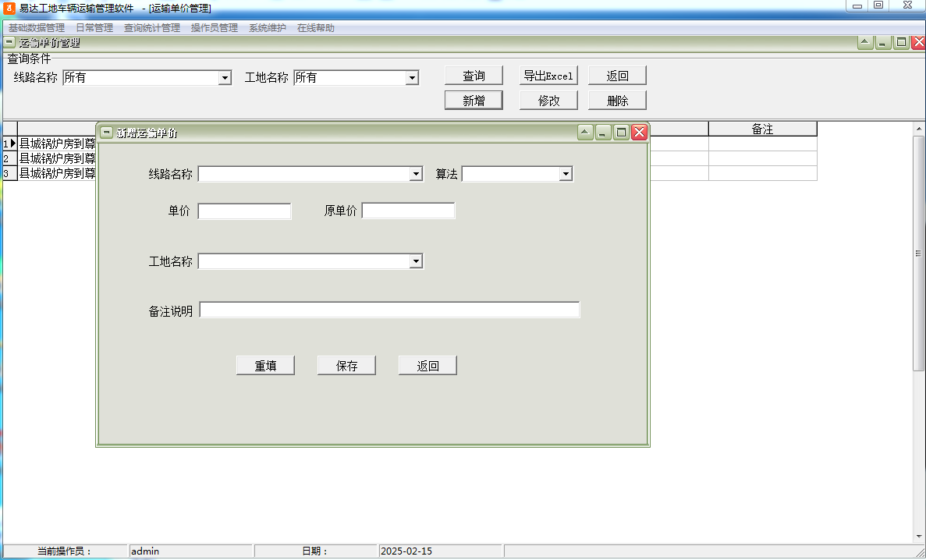The height and width of the screenshot is (560, 926).
Task: Click 返回 inside the new price dialog
Action: point(428,364)
